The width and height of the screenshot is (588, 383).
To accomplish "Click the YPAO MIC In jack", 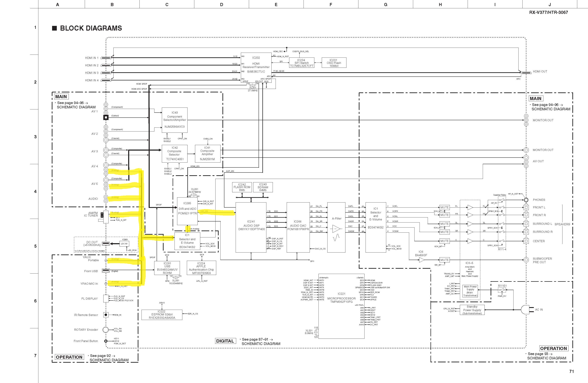I will (106, 284).
